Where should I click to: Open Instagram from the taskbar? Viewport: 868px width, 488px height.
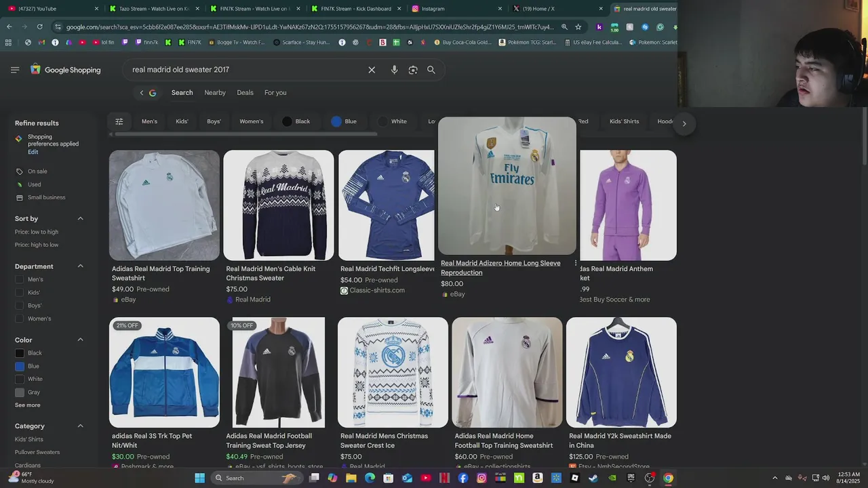click(481, 478)
